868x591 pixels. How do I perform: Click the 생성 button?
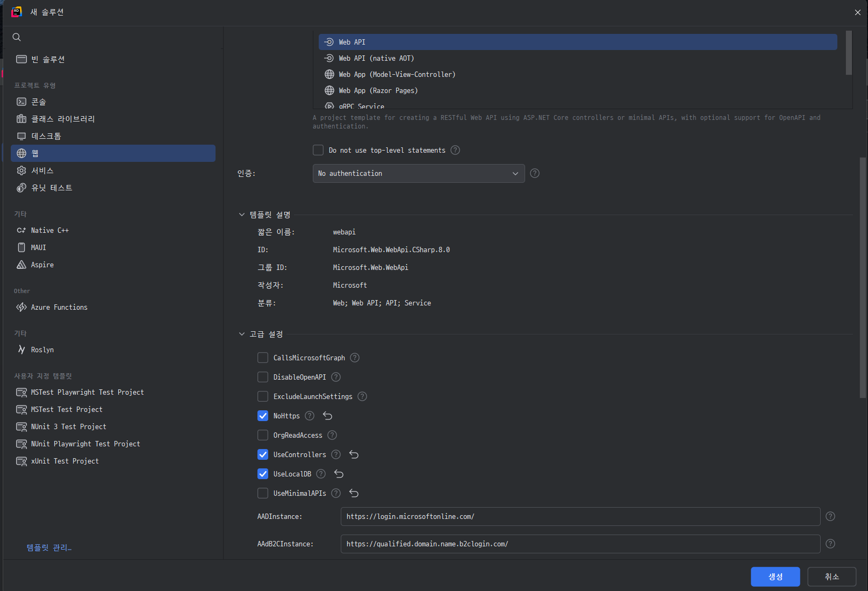pyautogui.click(x=775, y=576)
